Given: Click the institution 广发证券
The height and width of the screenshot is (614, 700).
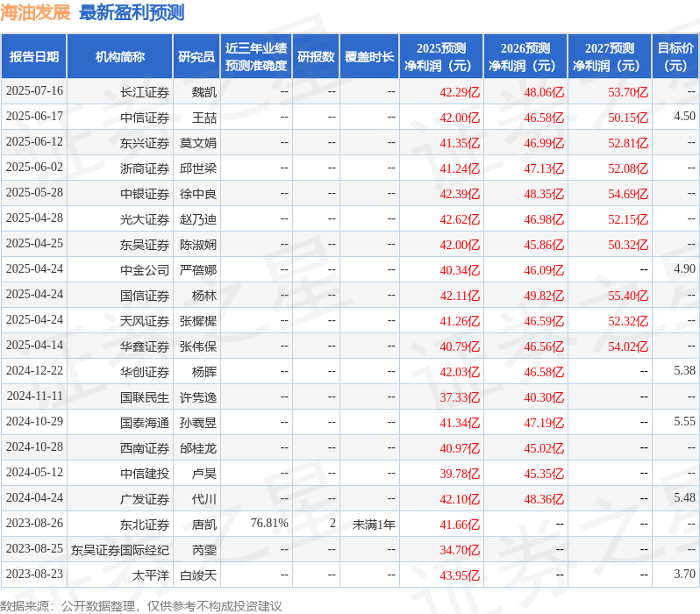Looking at the screenshot, I should (x=145, y=500).
